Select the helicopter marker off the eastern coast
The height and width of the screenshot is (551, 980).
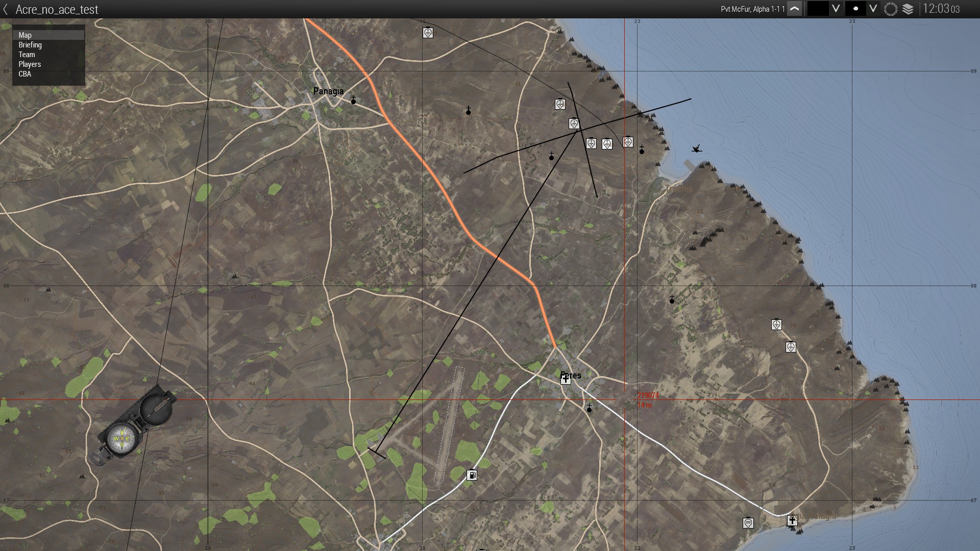[697, 149]
